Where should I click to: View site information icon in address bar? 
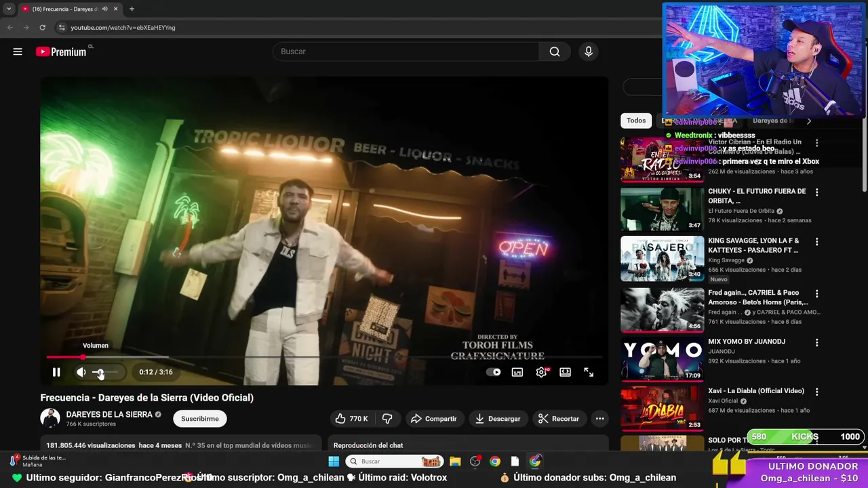(x=62, y=27)
